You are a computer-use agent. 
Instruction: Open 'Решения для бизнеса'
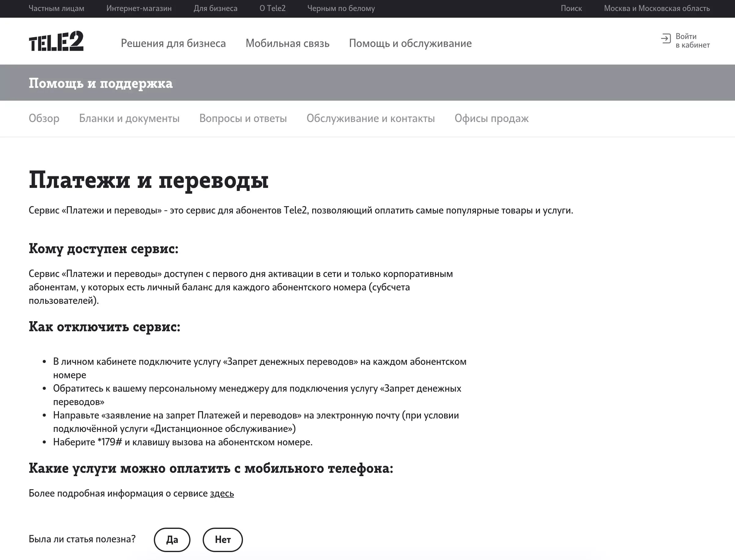[174, 43]
